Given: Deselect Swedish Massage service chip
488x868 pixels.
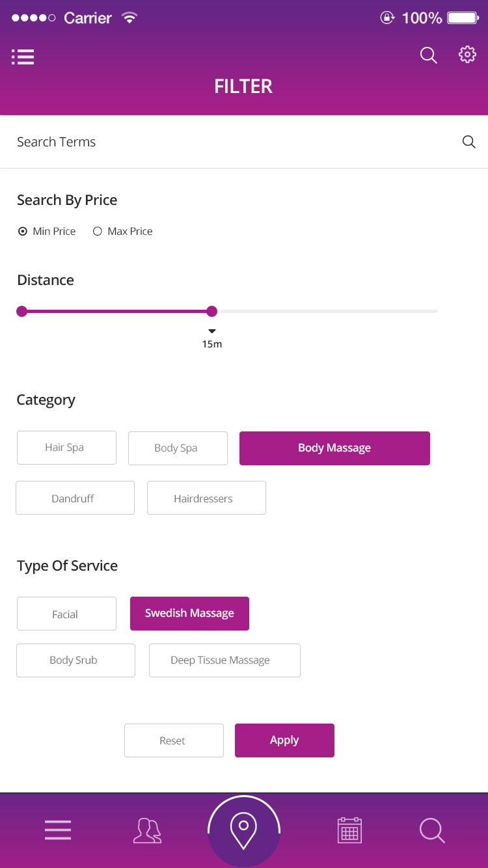Looking at the screenshot, I should tap(189, 614).
